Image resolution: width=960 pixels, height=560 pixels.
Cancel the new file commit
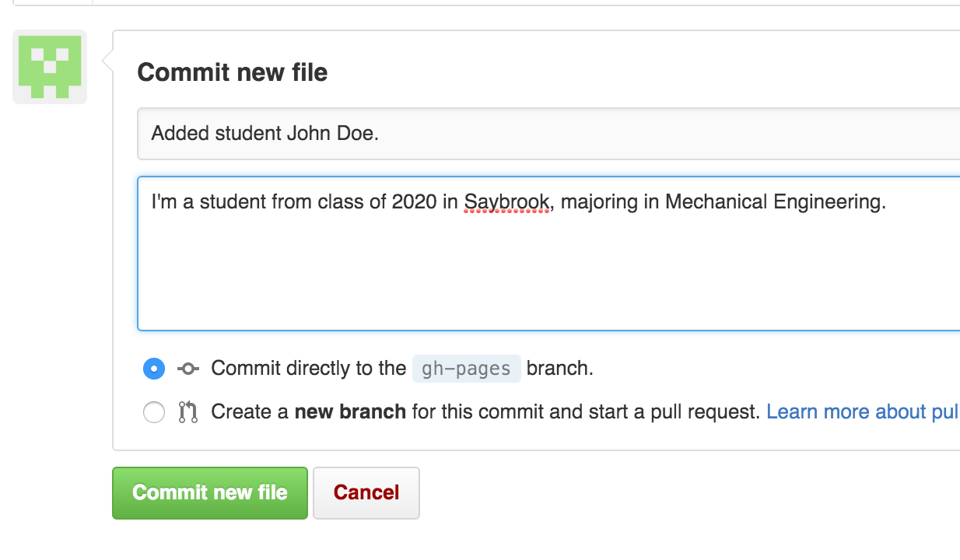366,492
